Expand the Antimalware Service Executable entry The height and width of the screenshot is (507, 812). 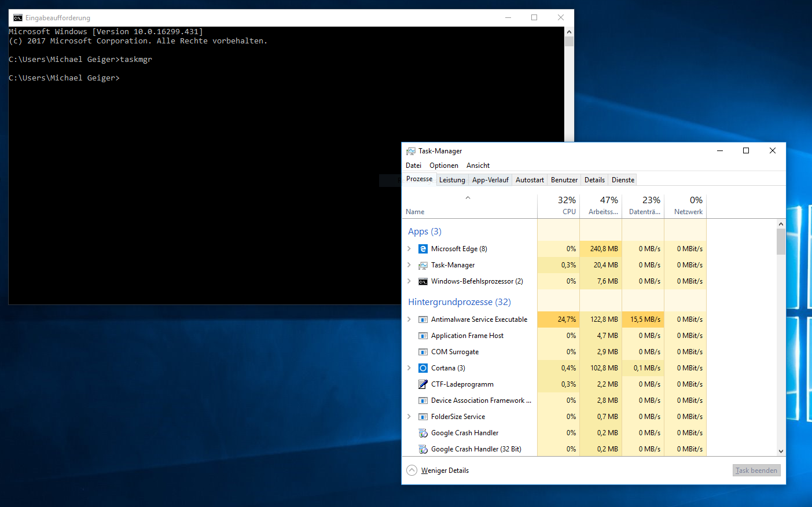tap(409, 319)
